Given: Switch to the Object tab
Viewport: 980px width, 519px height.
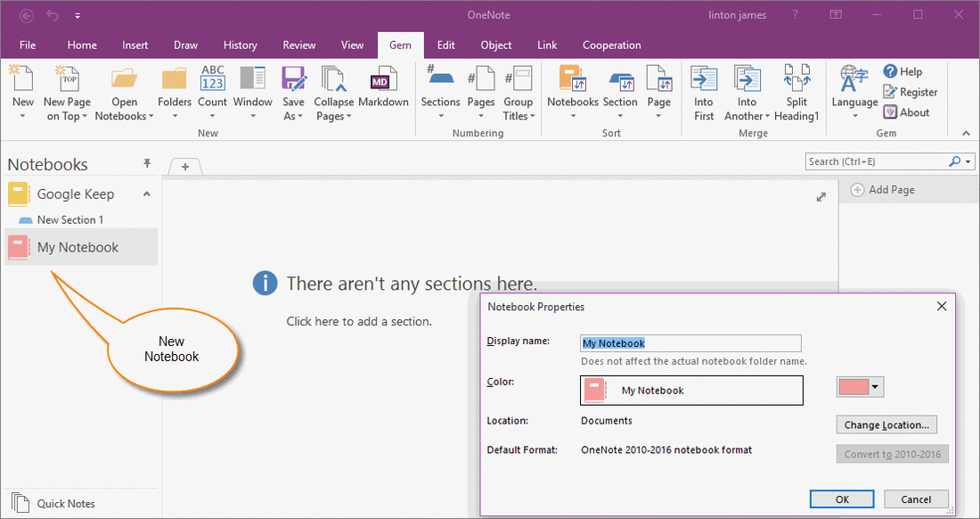Looking at the screenshot, I should point(496,45).
